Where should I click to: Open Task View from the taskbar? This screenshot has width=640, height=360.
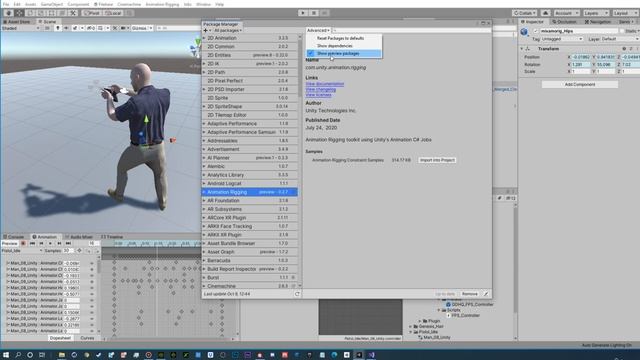[x=42, y=355]
